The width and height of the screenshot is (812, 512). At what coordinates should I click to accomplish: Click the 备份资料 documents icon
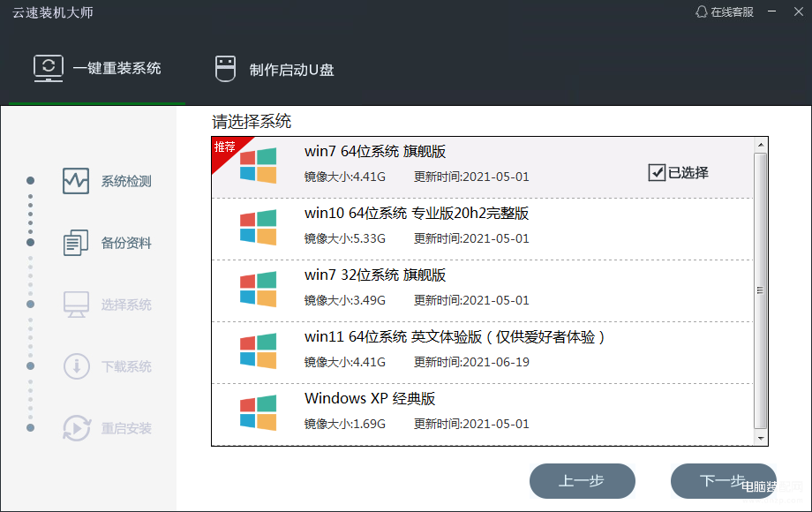[x=76, y=243]
